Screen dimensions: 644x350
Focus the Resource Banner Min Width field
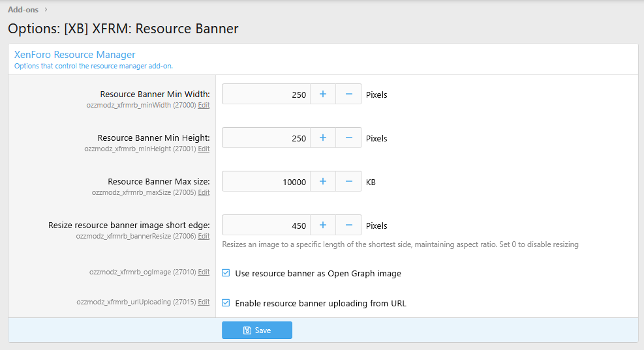(x=266, y=95)
